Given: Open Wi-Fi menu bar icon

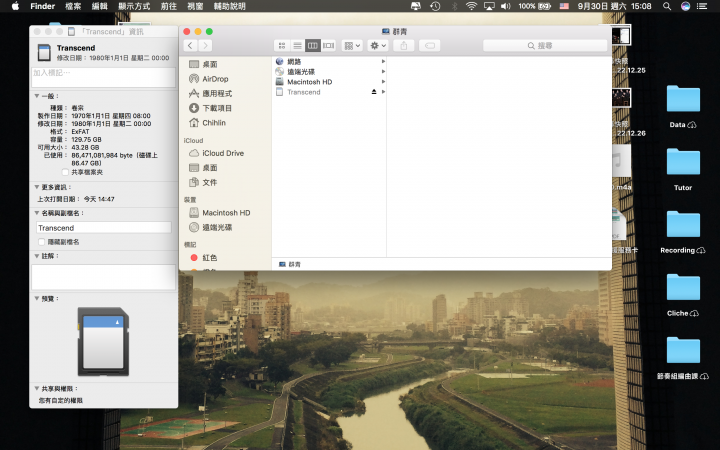Looking at the screenshot, I should click(471, 6).
